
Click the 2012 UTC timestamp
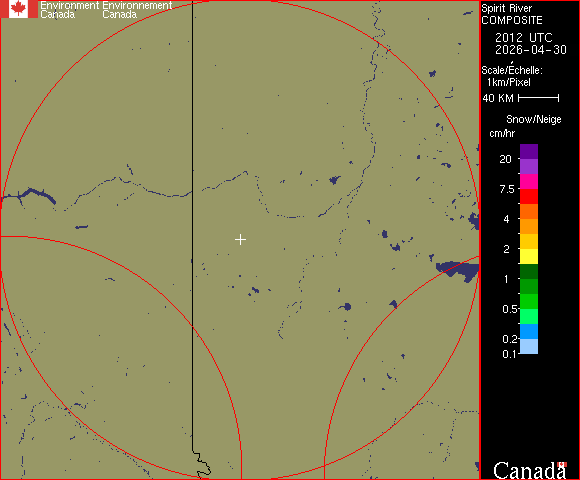coord(524,38)
